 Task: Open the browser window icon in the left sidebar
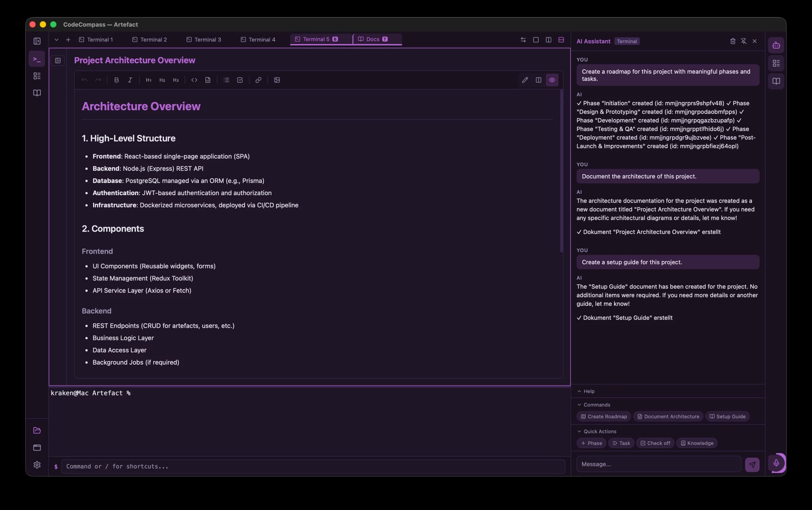coord(37,447)
